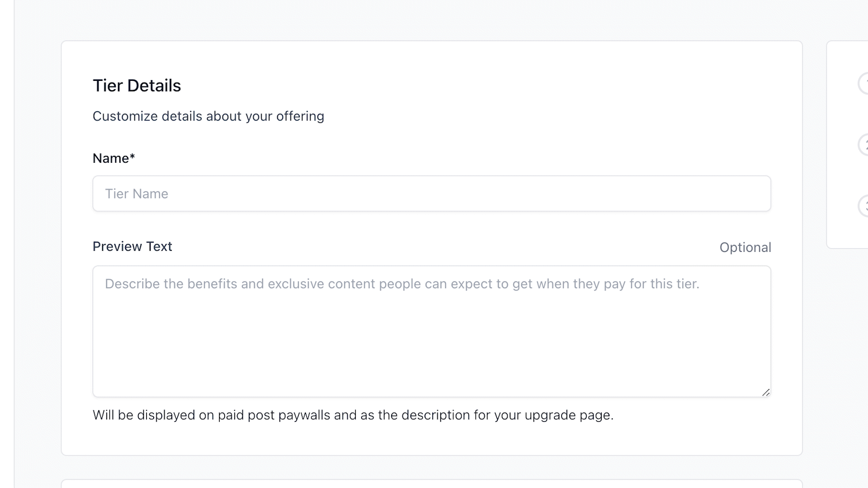Click the required asterisk next to Name
Image resolution: width=868 pixels, height=488 pixels.
tap(132, 157)
